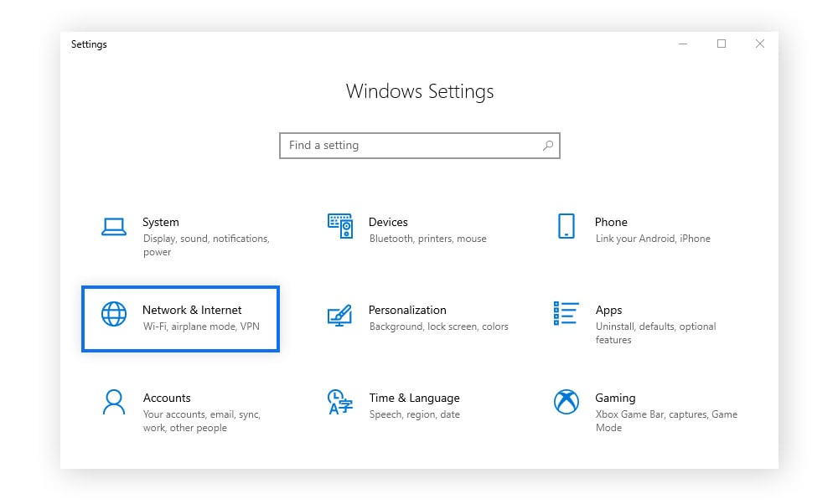
Task: Click 'Display, sound, notifications, power' description
Action: [206, 245]
